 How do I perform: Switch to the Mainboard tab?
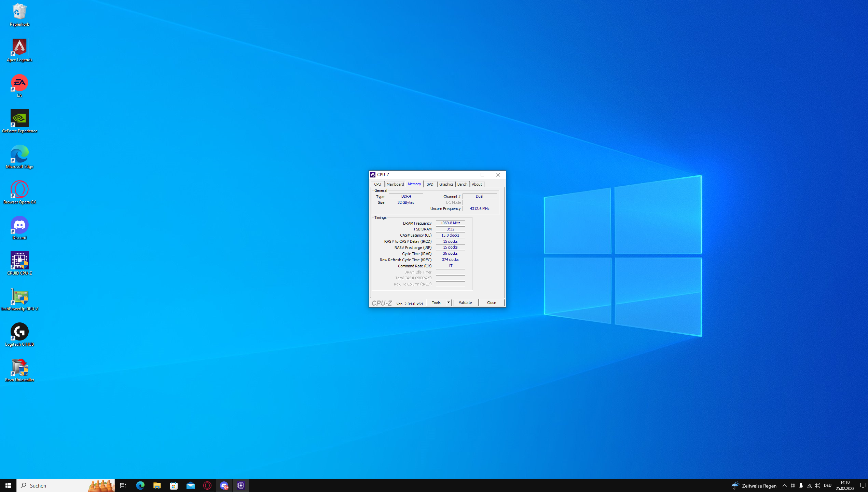395,184
